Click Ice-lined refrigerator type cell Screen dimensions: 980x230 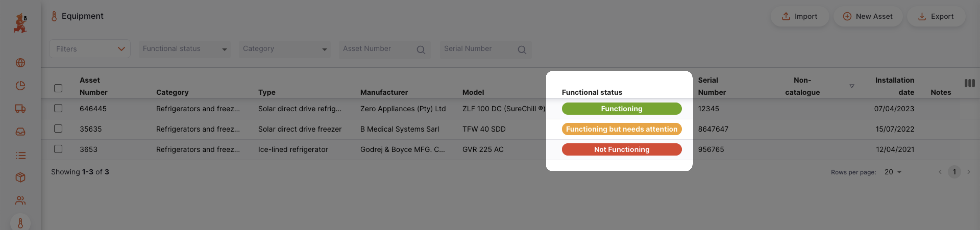coord(293,150)
